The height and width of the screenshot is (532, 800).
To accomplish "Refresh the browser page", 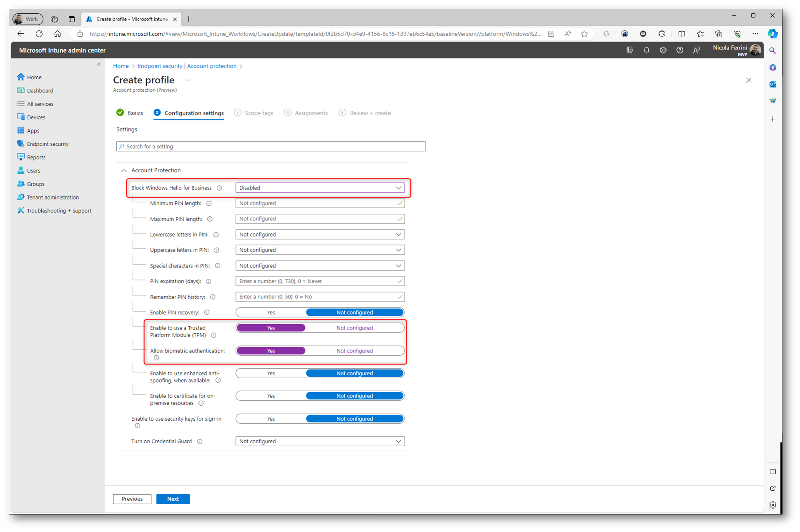I will coord(39,34).
